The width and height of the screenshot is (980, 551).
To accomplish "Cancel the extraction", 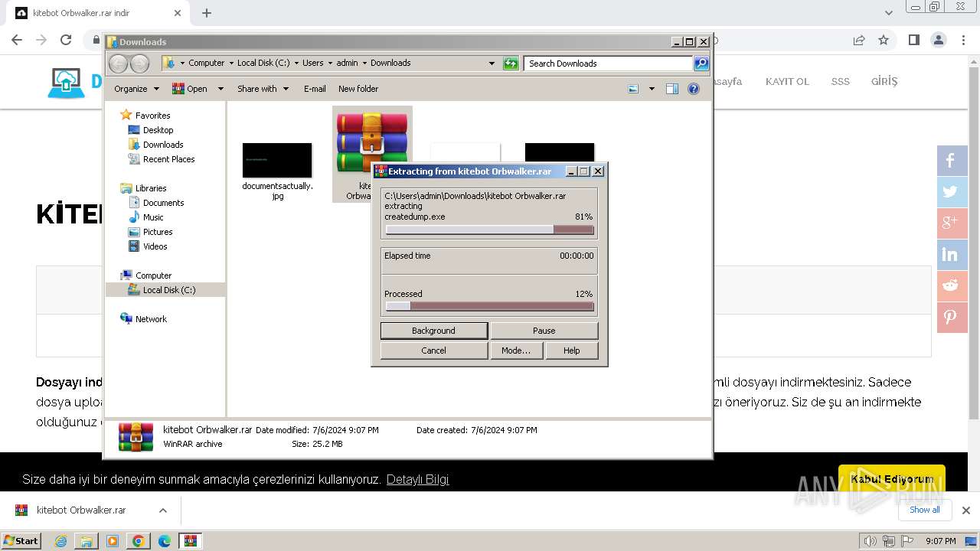I will [x=433, y=350].
